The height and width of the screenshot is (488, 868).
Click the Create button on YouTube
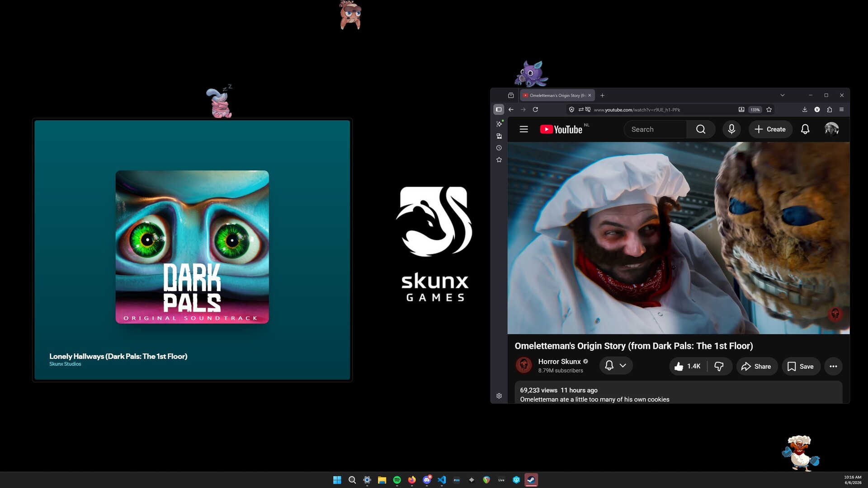point(770,129)
